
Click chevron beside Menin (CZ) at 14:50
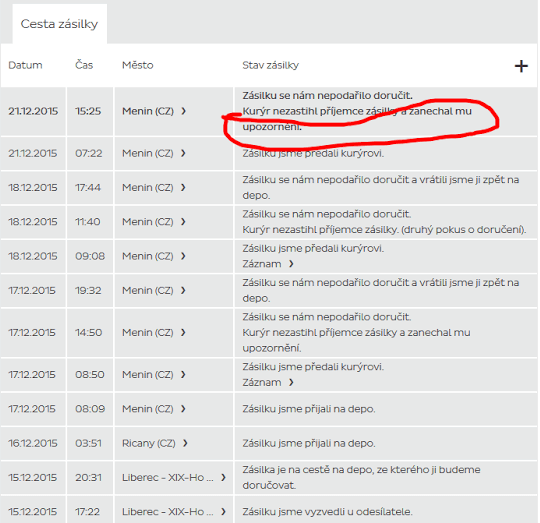pyautogui.click(x=183, y=333)
